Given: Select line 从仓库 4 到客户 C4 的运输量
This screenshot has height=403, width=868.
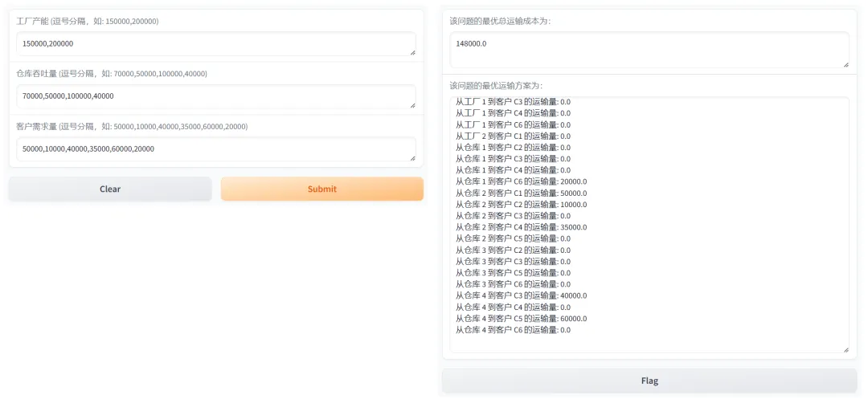Looking at the screenshot, I should point(513,307).
